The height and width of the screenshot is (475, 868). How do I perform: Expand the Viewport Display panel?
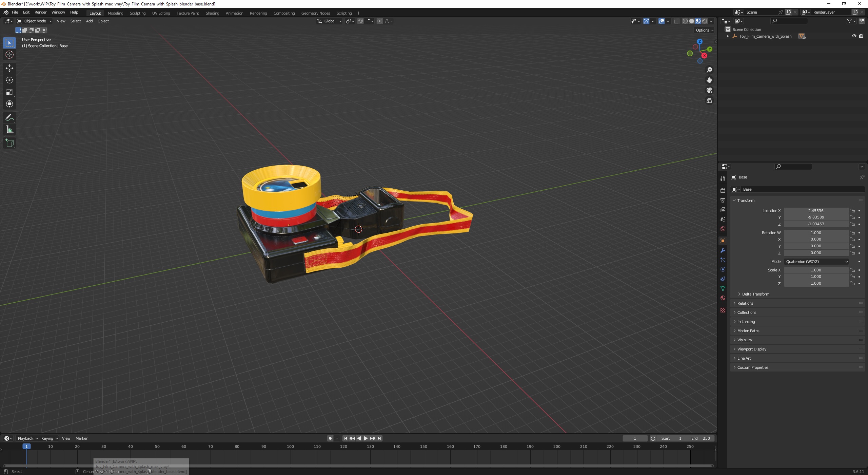click(751, 349)
